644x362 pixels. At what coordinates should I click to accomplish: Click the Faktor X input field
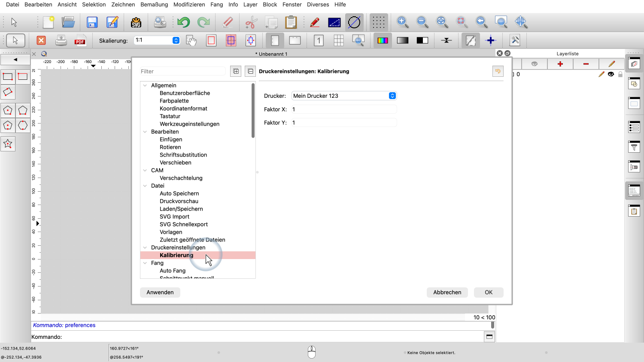(343, 109)
